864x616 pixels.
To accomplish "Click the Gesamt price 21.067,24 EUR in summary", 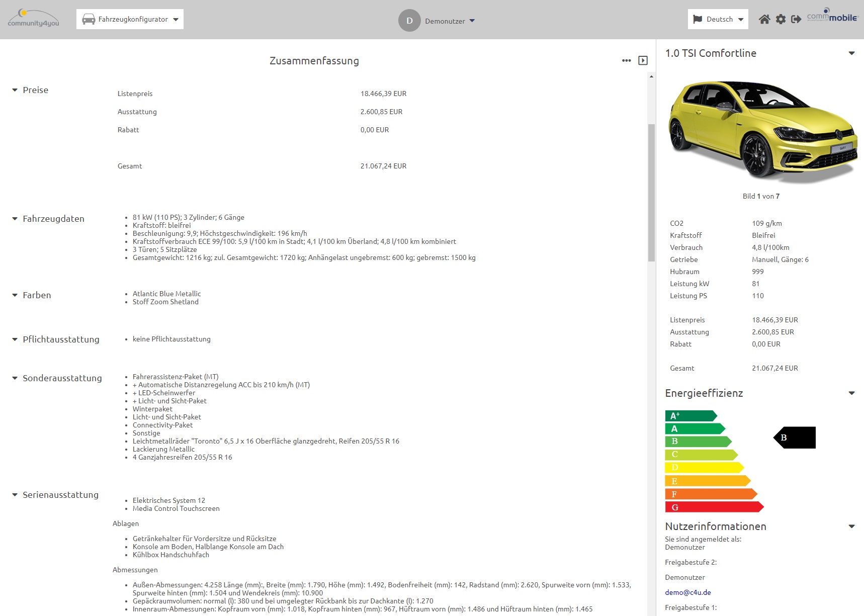I will 383,166.
